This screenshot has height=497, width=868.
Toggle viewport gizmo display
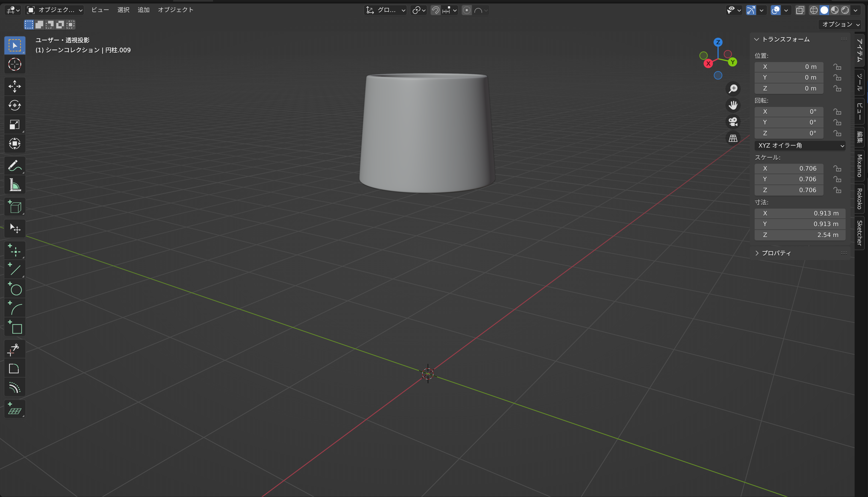point(751,10)
